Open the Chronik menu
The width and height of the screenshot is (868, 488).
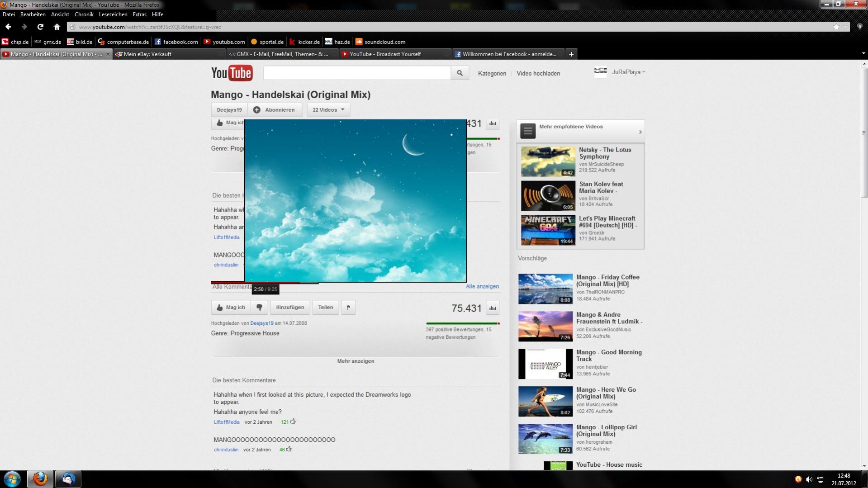[x=84, y=14]
